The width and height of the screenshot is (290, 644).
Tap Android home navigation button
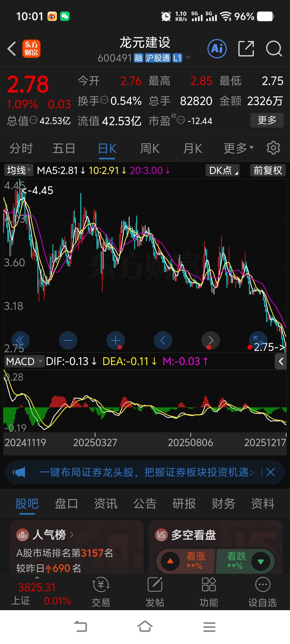[145, 627]
